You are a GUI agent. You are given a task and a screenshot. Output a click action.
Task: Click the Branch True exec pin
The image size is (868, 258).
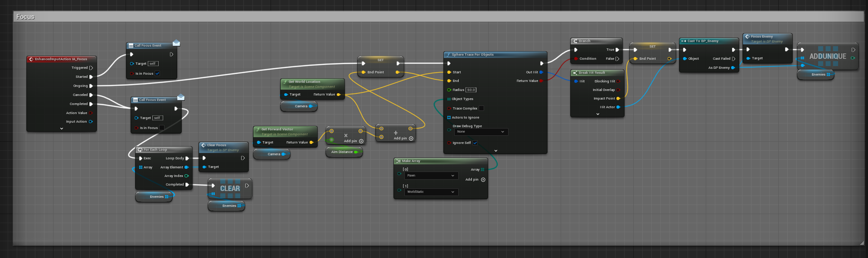coord(617,50)
